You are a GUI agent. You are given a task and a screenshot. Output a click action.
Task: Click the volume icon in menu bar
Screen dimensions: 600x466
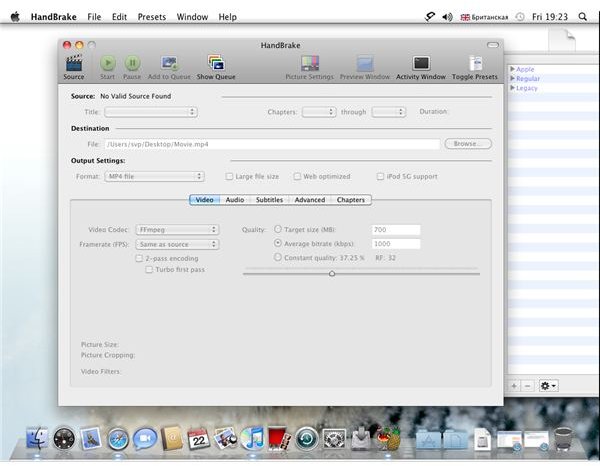pyautogui.click(x=447, y=17)
